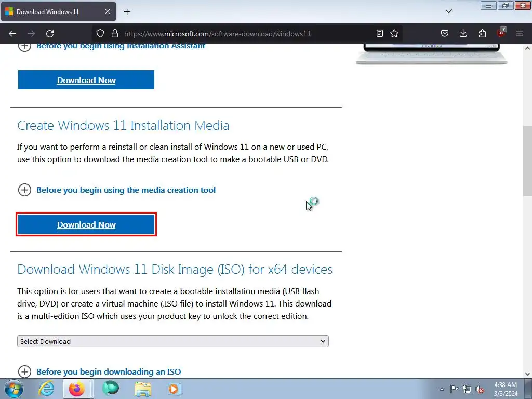The width and height of the screenshot is (532, 399).
Task: Select the Download Windows 11 tab
Action: pos(58,11)
